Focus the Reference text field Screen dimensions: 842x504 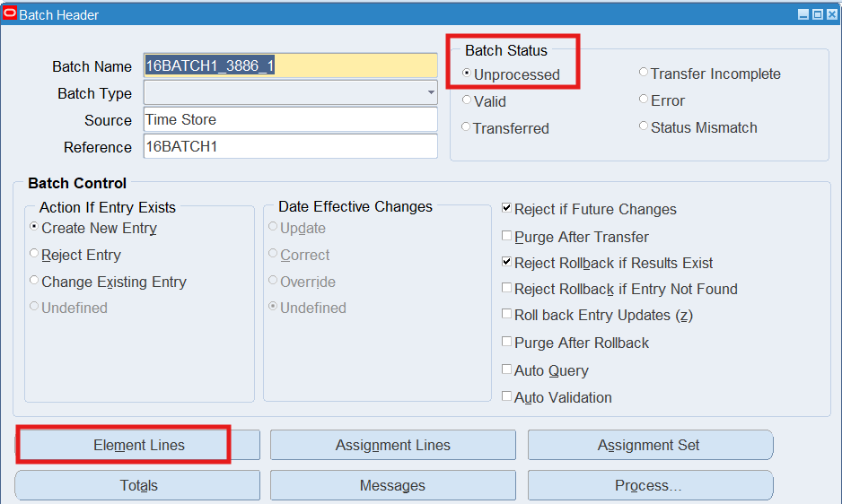[x=290, y=146]
